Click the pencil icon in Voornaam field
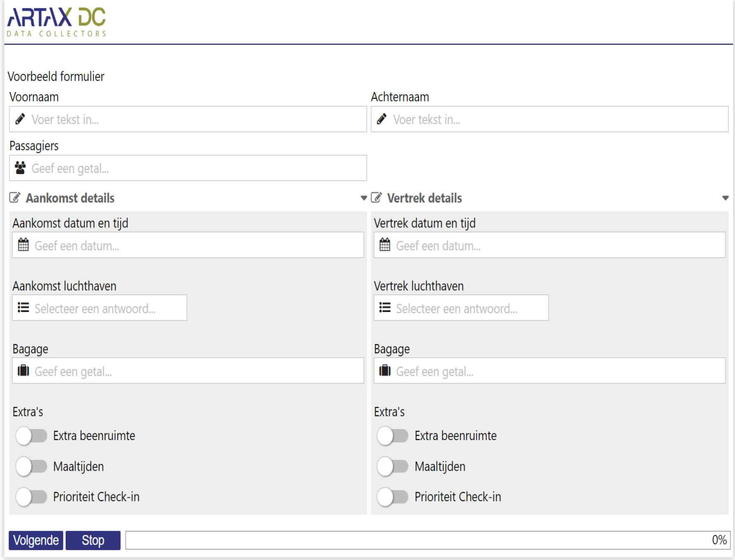735x560 pixels. [20, 119]
